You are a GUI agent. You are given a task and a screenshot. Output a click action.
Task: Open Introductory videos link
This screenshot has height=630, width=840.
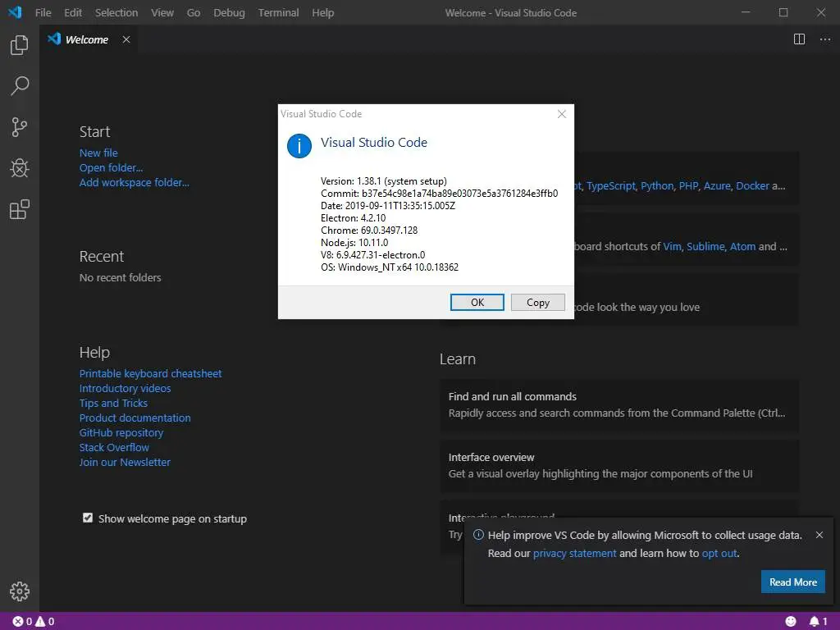coord(125,388)
